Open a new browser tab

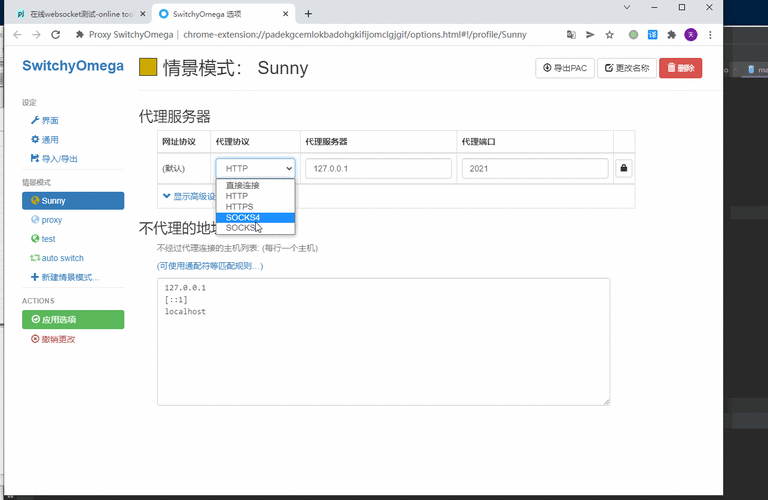(308, 14)
